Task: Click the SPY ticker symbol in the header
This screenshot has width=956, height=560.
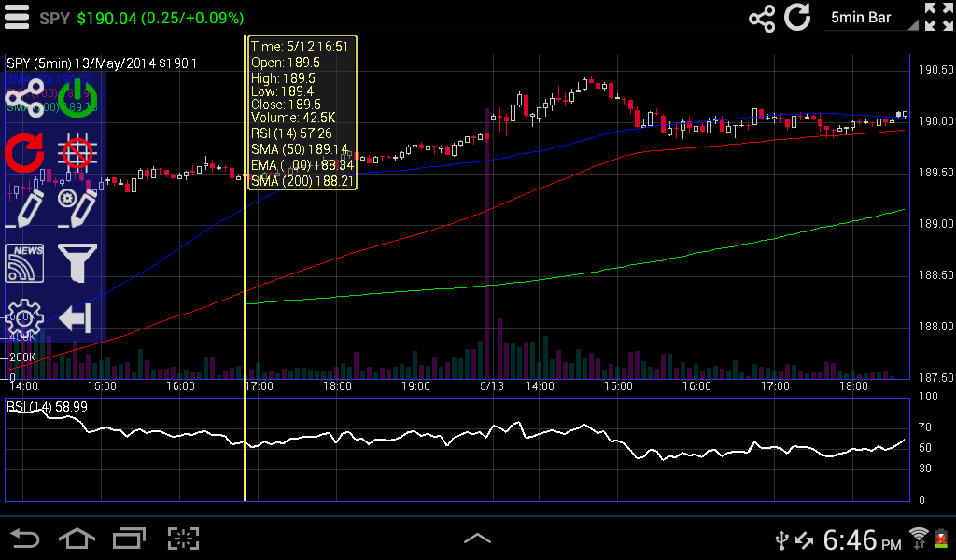Action: pyautogui.click(x=55, y=19)
